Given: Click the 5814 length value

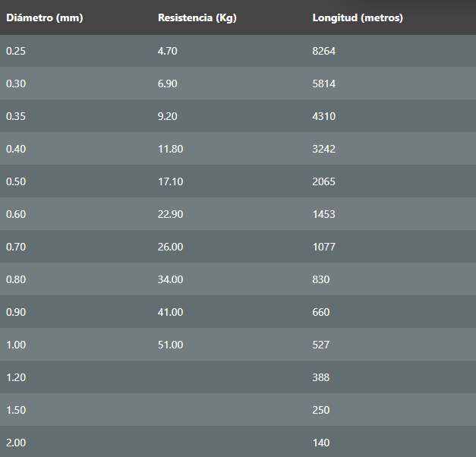Looking at the screenshot, I should (x=323, y=84).
